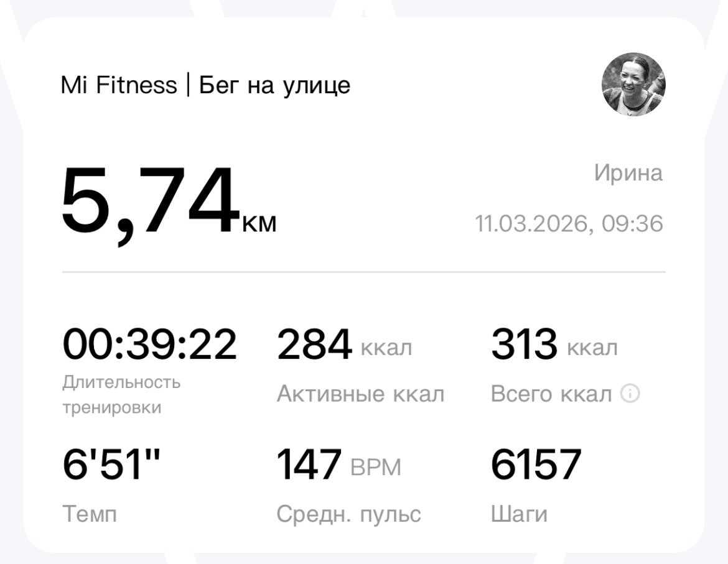
Task: Tap the info icon beside Всего ккал
Action: pyautogui.click(x=630, y=394)
